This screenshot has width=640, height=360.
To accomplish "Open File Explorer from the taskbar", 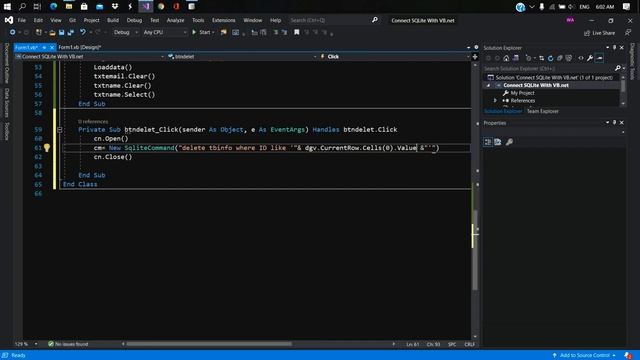I will click(x=69, y=7).
